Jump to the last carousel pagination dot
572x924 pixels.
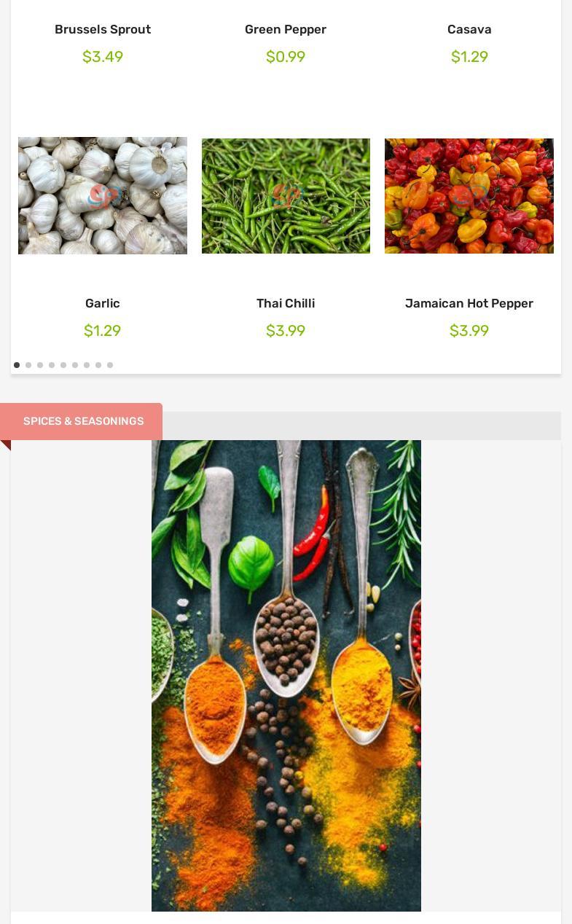coord(110,365)
